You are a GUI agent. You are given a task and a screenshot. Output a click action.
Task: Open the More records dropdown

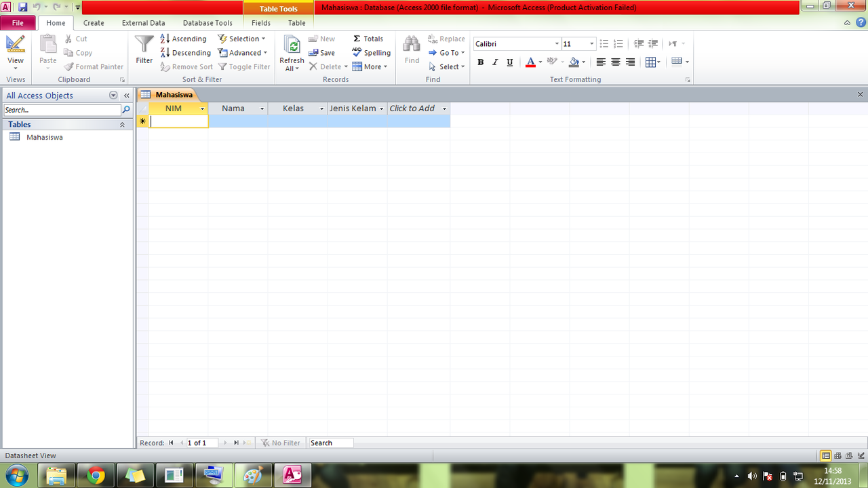tap(370, 66)
